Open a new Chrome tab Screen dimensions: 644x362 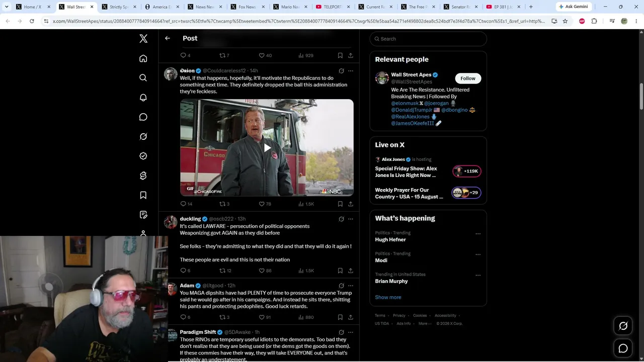click(531, 7)
